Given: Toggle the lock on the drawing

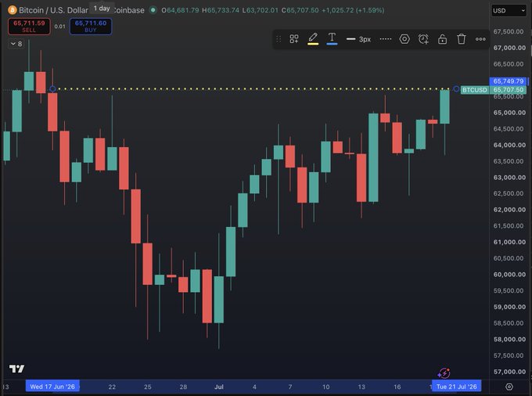Looking at the screenshot, I should pos(443,39).
